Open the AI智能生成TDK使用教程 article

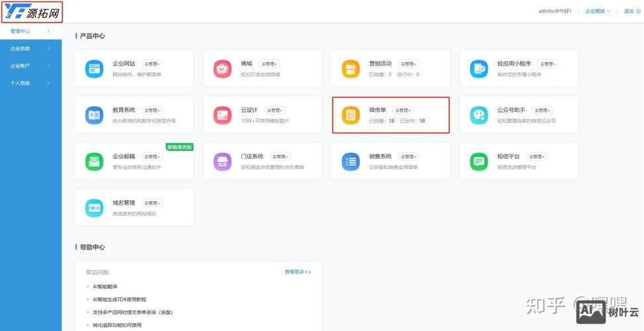click(x=119, y=299)
